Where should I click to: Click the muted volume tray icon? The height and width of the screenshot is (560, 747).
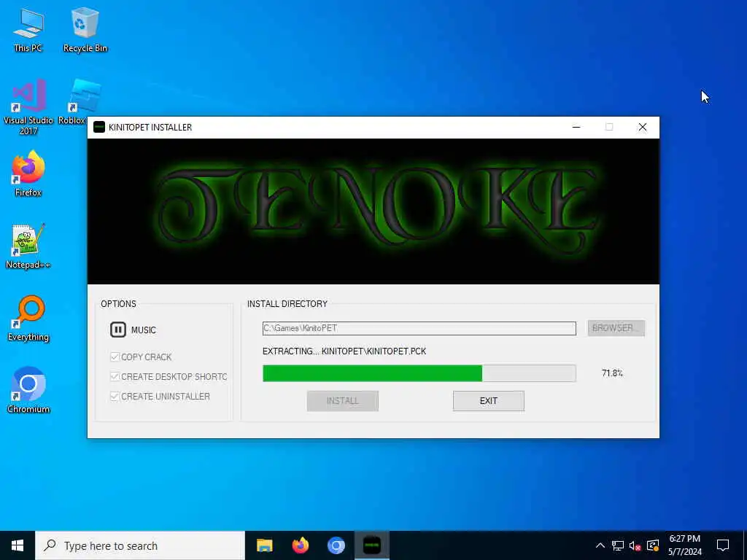tap(635, 545)
